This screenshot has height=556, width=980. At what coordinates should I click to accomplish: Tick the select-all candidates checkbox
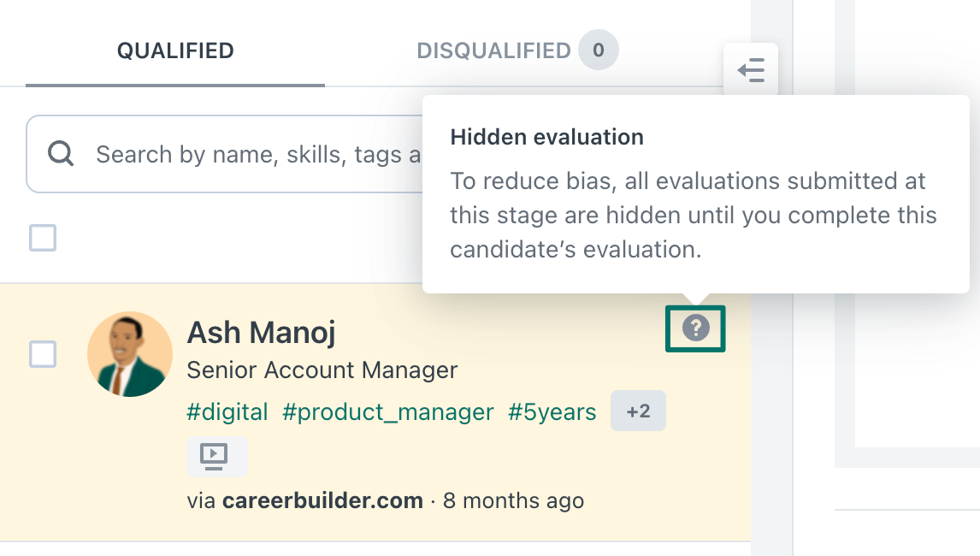pyautogui.click(x=43, y=238)
